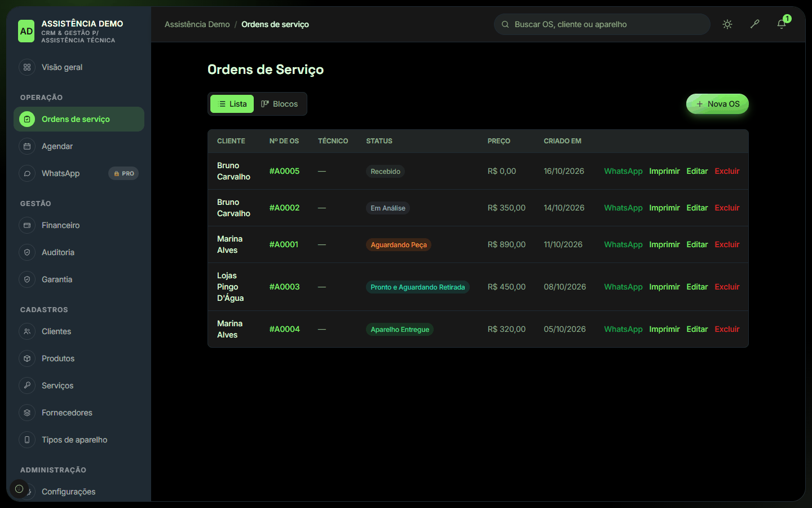Click the Fornecedores layers icon
Image resolution: width=812 pixels, height=508 pixels.
[27, 413]
